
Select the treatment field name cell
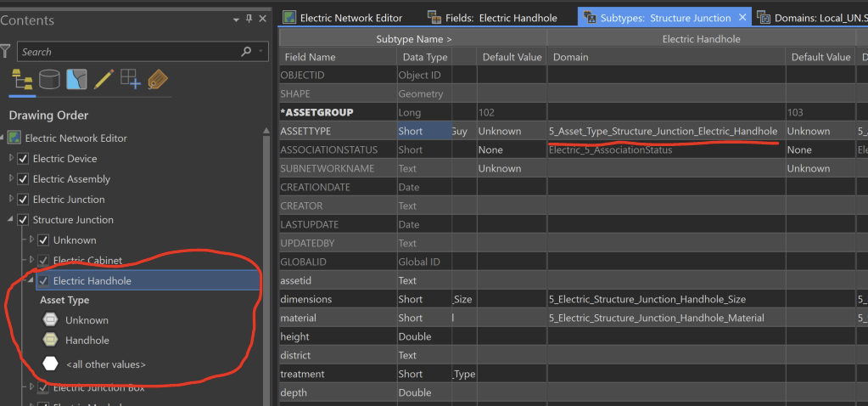[x=338, y=374]
